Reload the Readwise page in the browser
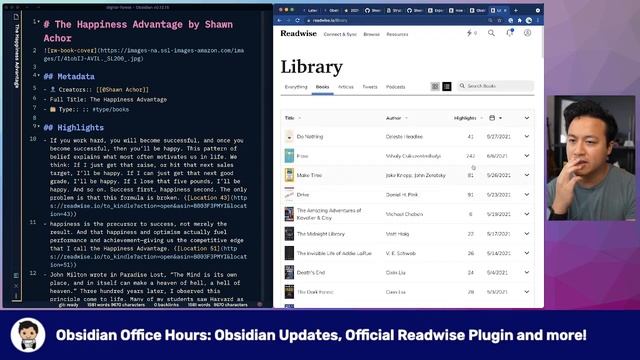The image size is (640, 360). tap(298, 20)
